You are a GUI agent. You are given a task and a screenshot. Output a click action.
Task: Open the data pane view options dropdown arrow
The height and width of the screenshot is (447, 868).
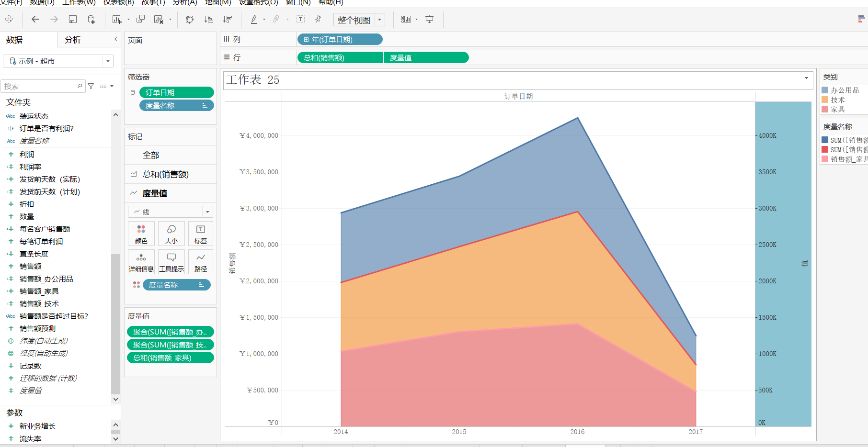112,86
